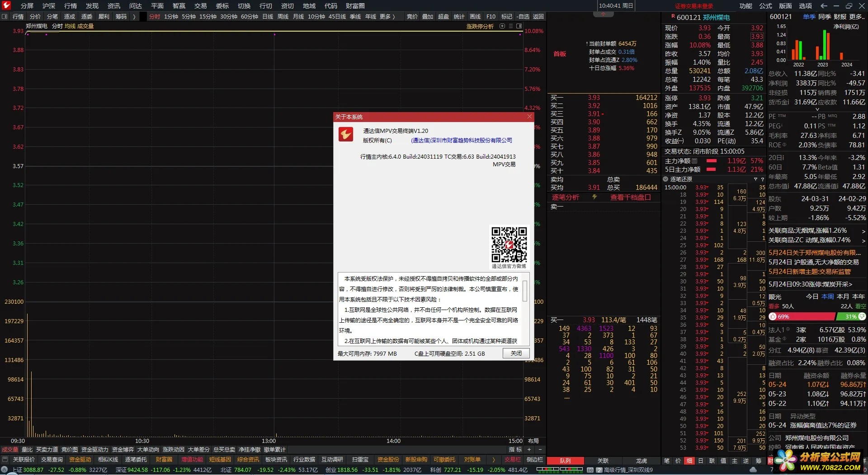
Task: Click the R marker before 600121
Action: coord(673,16)
